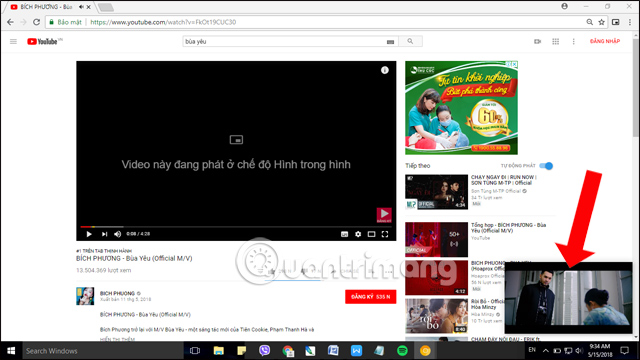The image size is (640, 360).
Task: Open Task View on taskbar
Action: tap(195, 351)
